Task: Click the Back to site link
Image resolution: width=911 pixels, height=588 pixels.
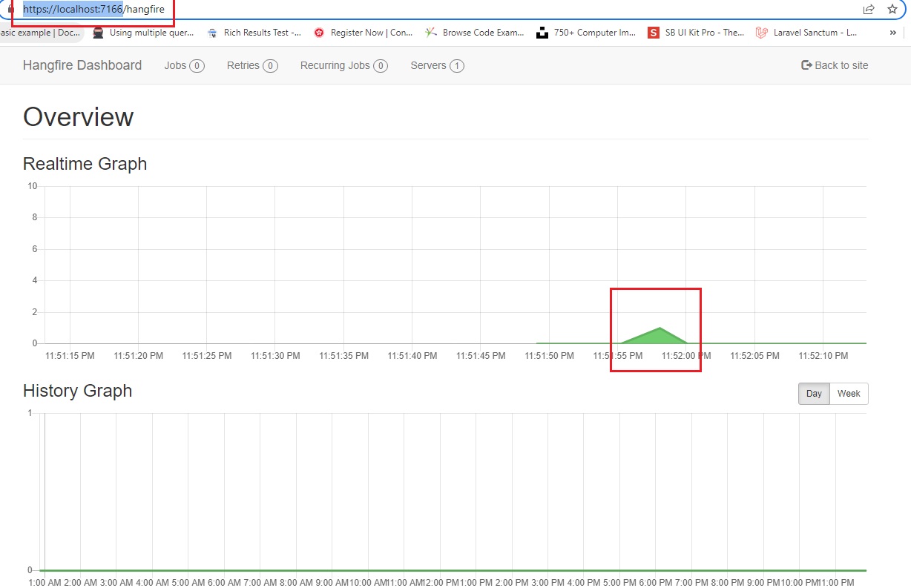Action: [x=835, y=65]
